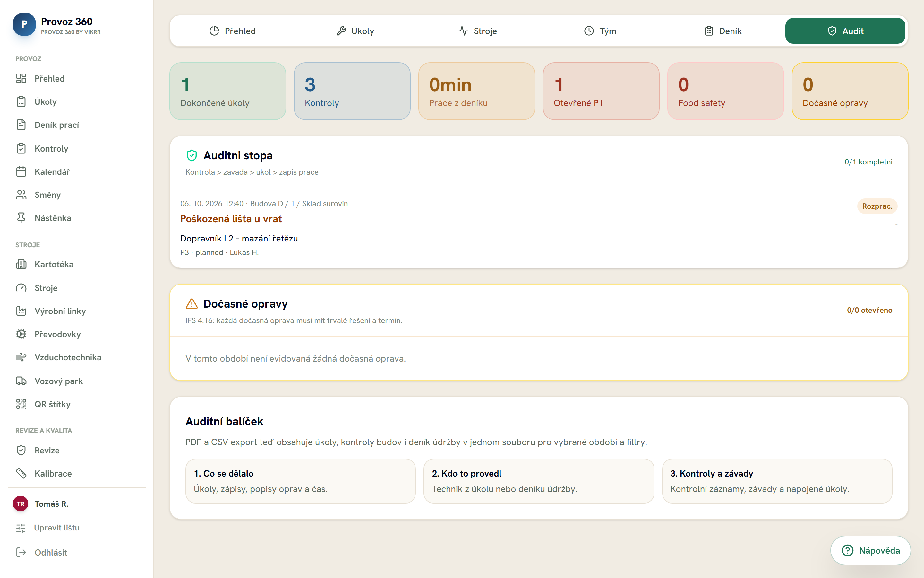Open the Kalibrace ruler icon
The image size is (924, 578).
(x=21, y=473)
